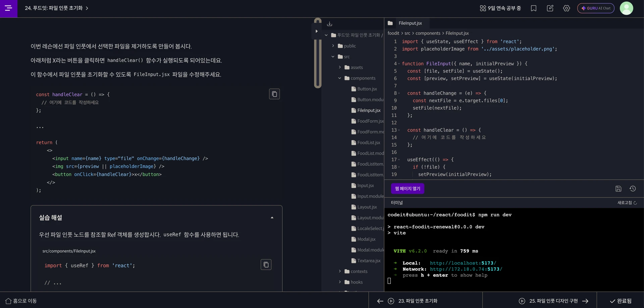Image resolution: width=644 pixels, height=308 pixels.
Task: Toggle the lesson panel collapse arrow
Action: point(316,31)
